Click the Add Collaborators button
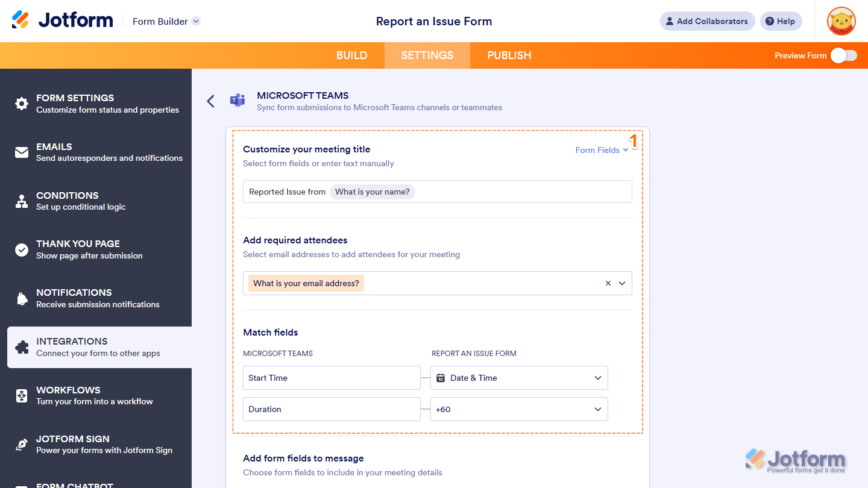868x488 pixels. tap(707, 21)
